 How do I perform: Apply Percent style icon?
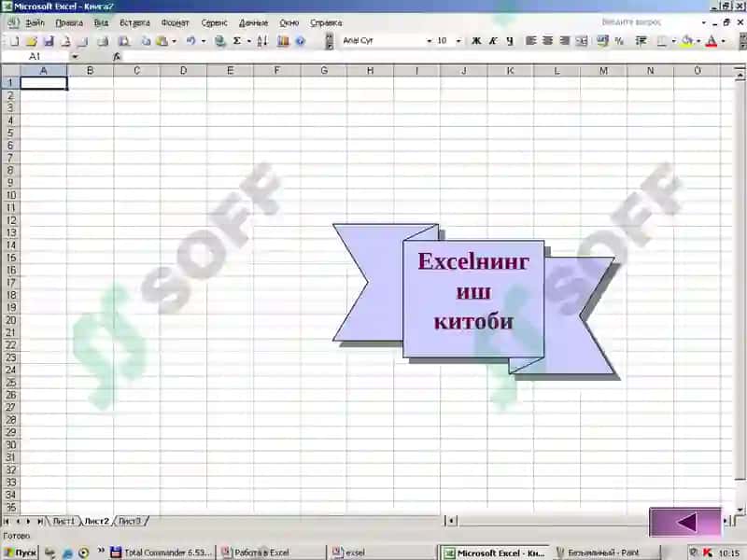(x=619, y=41)
